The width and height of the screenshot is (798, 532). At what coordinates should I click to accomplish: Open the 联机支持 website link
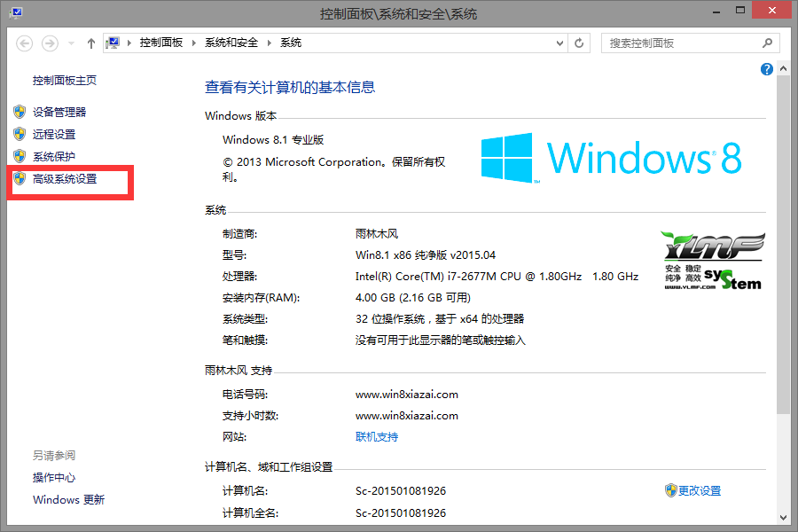pos(377,437)
